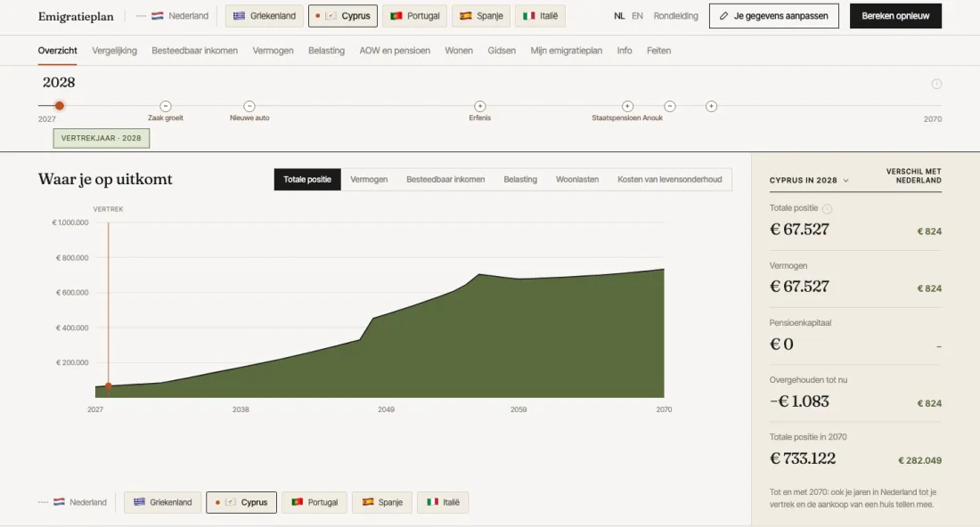This screenshot has height=527, width=980.
Task: Switch language to NL
Action: tap(619, 16)
